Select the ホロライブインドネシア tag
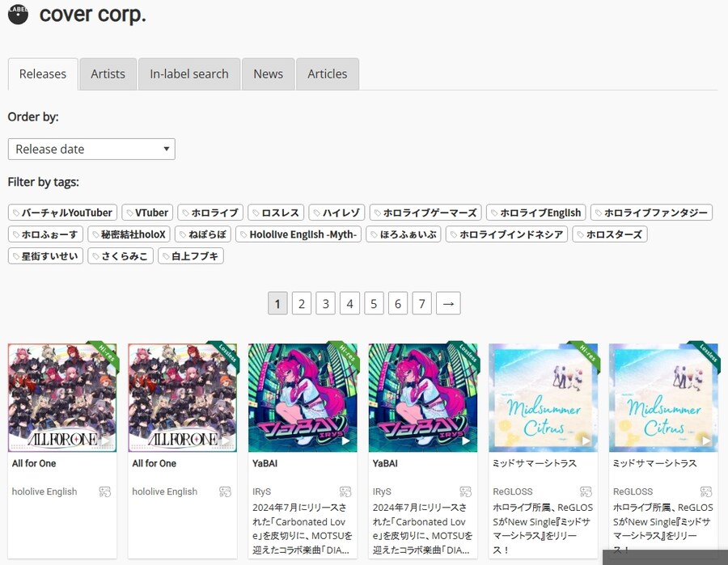 pyautogui.click(x=506, y=234)
